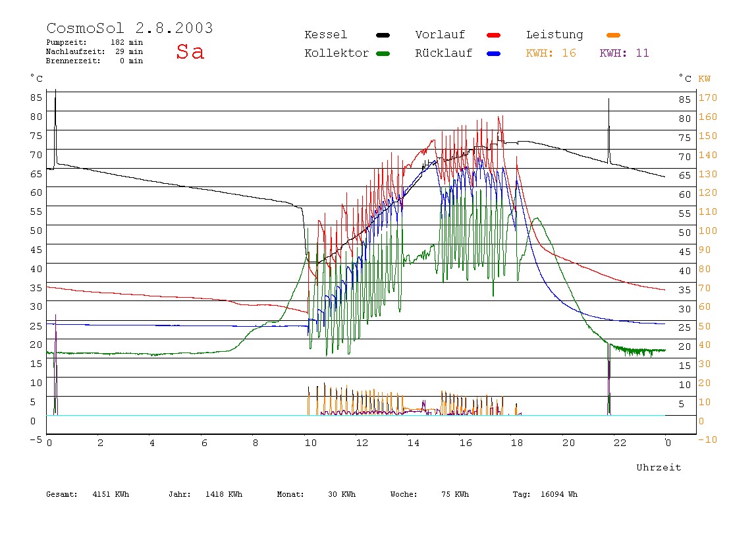The width and height of the screenshot is (756, 535).
Task: Select the "0 min" Brennerzeit value
Action: pos(131,61)
